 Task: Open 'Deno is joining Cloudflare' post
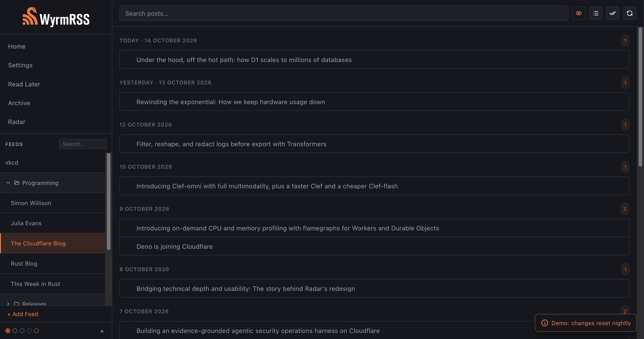374,246
